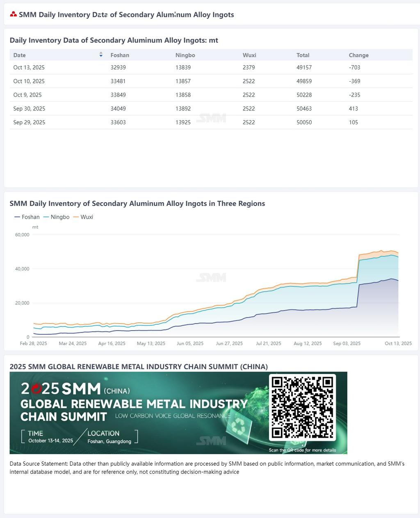The width and height of the screenshot is (420, 518).
Task: Click Change value 413
Action: 354,109
